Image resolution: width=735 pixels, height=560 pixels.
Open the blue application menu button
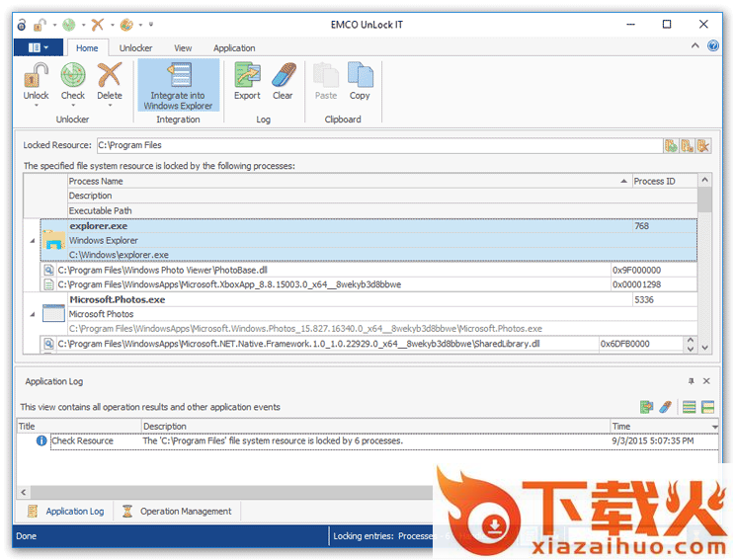[39, 47]
